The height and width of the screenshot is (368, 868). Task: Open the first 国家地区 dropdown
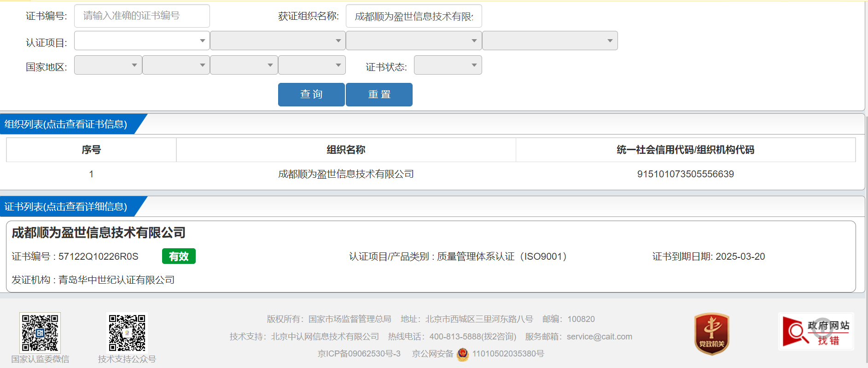(108, 65)
